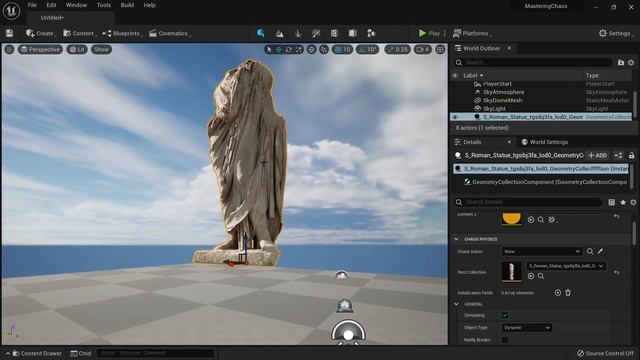Image resolution: width=640 pixels, height=360 pixels.
Task: Choose the viewport translate tool
Action: (279, 49)
